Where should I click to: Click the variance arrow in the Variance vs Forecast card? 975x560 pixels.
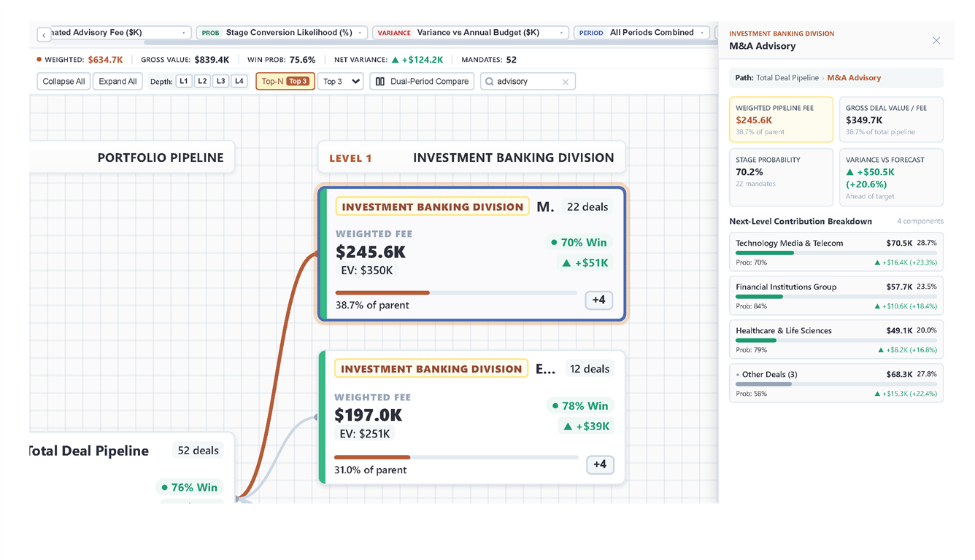(849, 172)
